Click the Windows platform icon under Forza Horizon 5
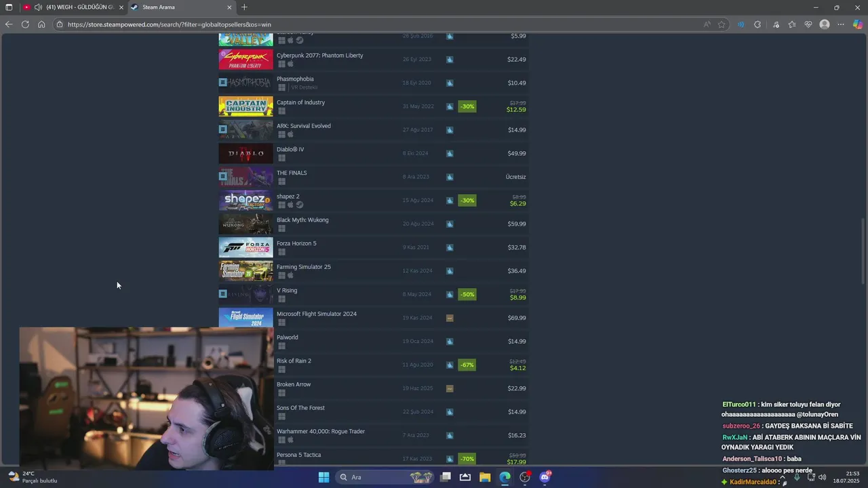The width and height of the screenshot is (868, 488). click(281, 252)
